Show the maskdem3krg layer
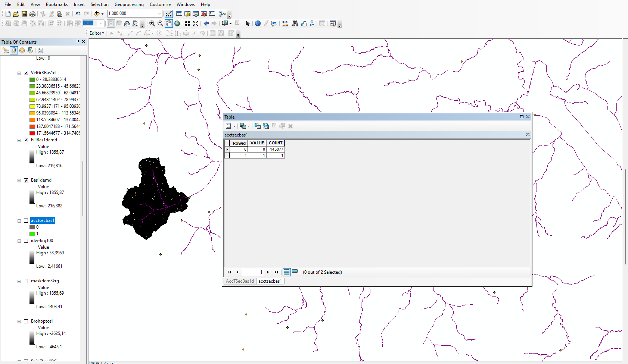 click(26, 281)
